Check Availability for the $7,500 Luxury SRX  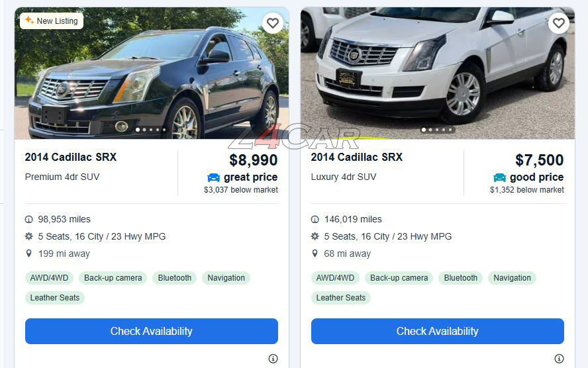438,332
